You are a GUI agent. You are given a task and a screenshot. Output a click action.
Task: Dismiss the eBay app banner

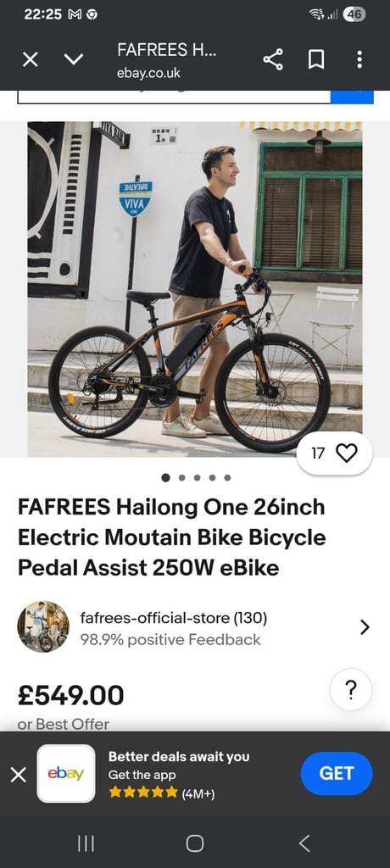[19, 775]
